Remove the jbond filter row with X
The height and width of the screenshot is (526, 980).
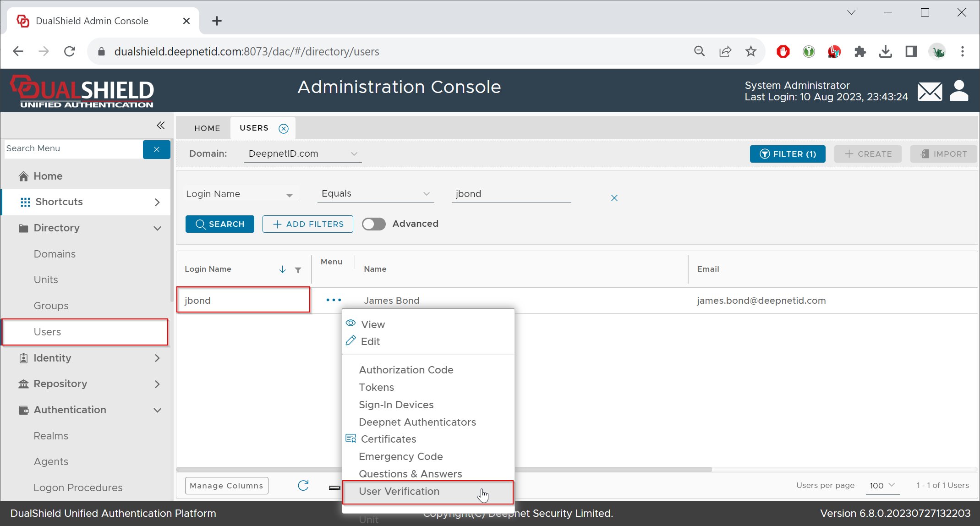pos(614,198)
